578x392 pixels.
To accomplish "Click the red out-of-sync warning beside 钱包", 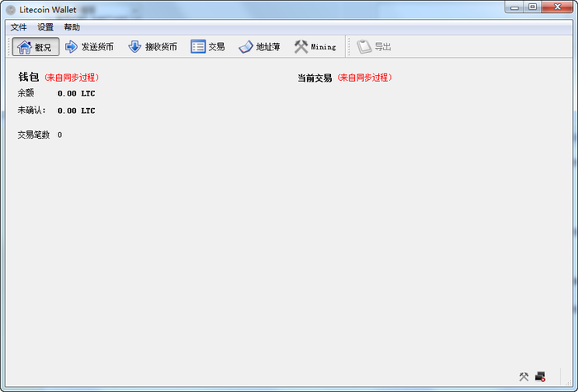I will click(72, 78).
